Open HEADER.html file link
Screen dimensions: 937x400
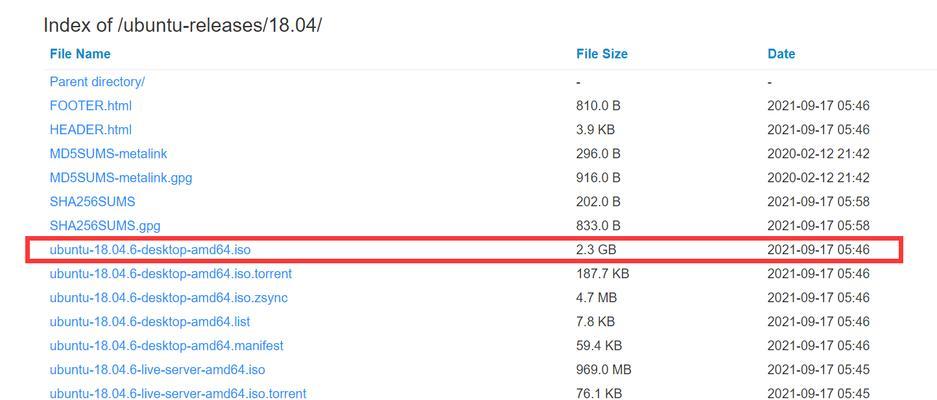tap(91, 130)
